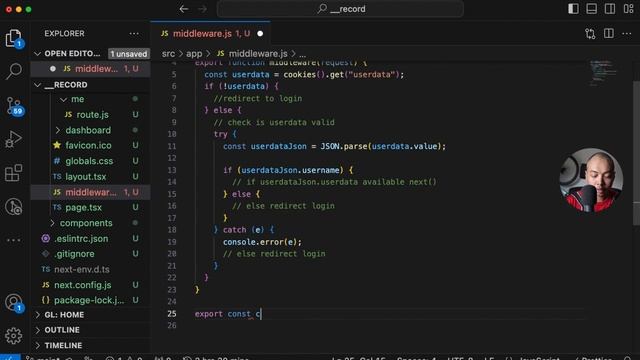Open the Extensions view
This screenshot has height=360, width=640.
(x=14, y=173)
